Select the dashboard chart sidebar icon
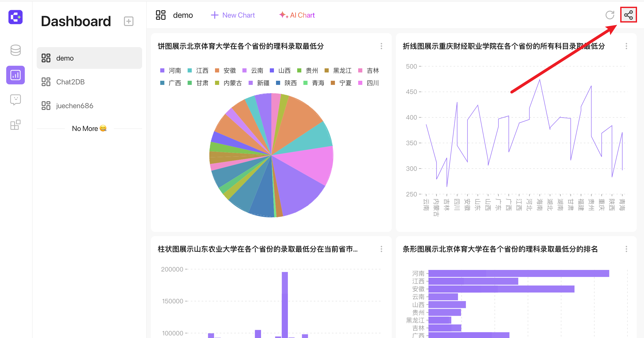Screen dimensions: 644x338 (x=16, y=75)
